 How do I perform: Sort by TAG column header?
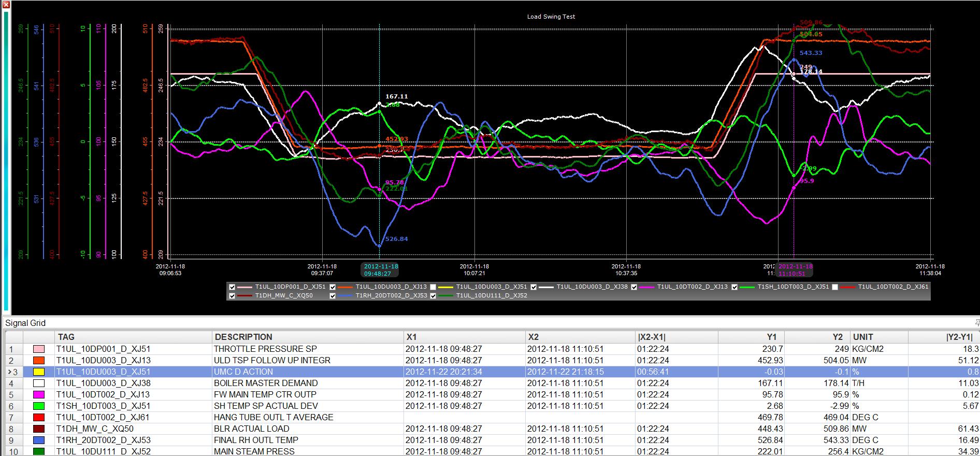(x=133, y=337)
